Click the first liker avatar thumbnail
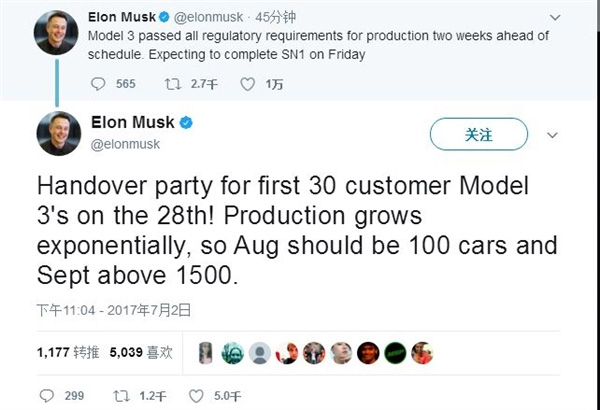This screenshot has width=600, height=410. coord(205,352)
